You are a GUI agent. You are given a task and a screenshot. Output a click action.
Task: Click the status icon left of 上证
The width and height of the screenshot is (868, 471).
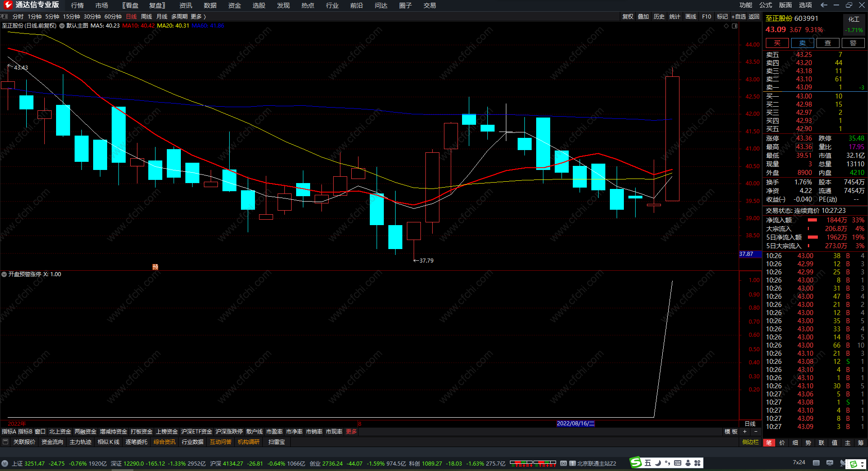(x=5, y=463)
